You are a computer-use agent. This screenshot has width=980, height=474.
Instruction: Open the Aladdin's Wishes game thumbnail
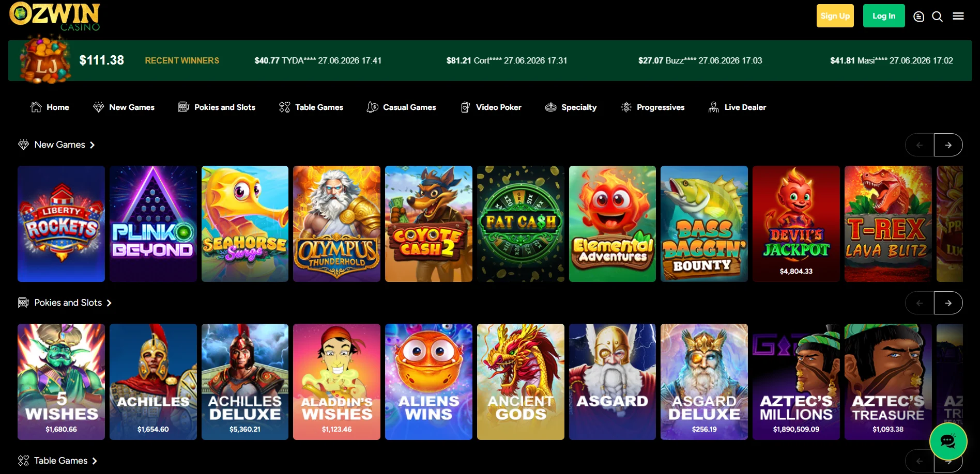(x=336, y=382)
